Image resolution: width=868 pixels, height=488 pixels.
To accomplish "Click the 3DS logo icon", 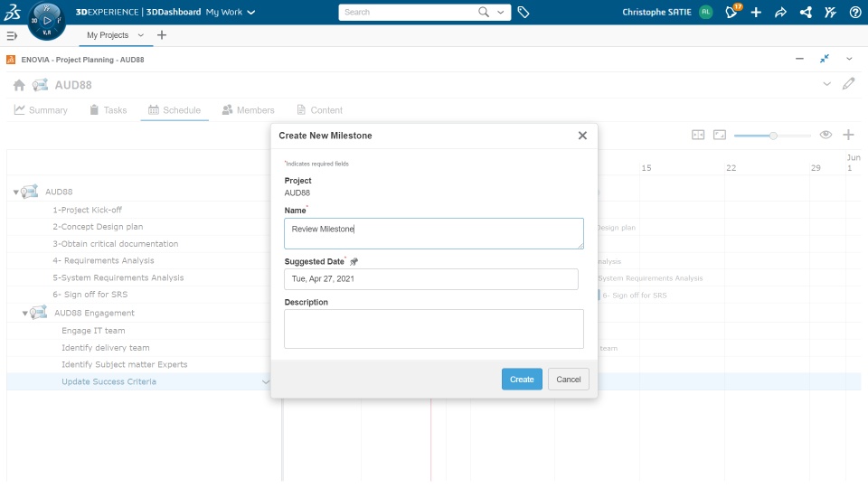I will 12,12.
